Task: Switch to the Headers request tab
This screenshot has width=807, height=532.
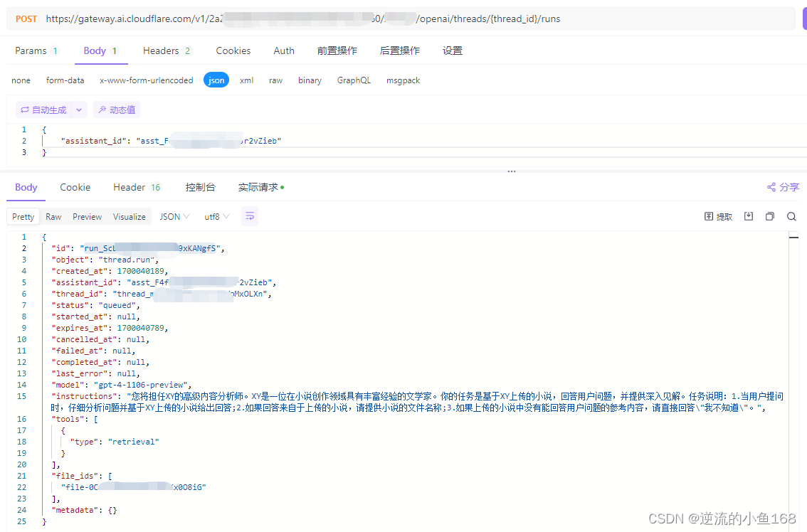Action: 167,50
